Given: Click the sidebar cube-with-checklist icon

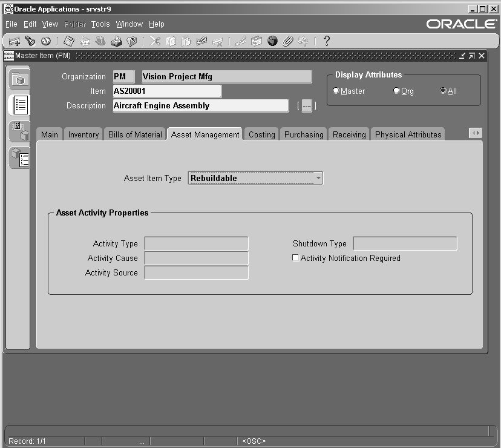Looking at the screenshot, I should click(x=19, y=157).
